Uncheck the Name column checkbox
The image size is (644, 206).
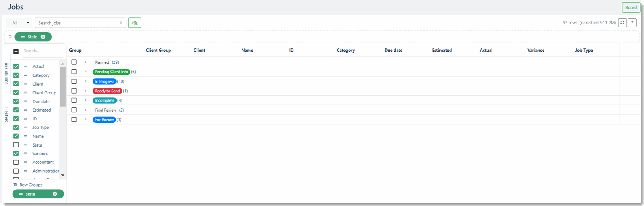click(16, 136)
